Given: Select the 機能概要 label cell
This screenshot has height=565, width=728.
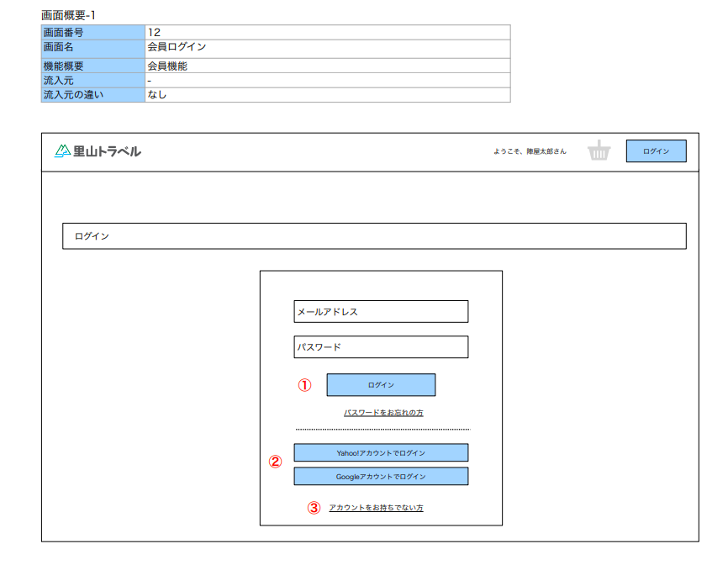Looking at the screenshot, I should pyautogui.click(x=92, y=66).
